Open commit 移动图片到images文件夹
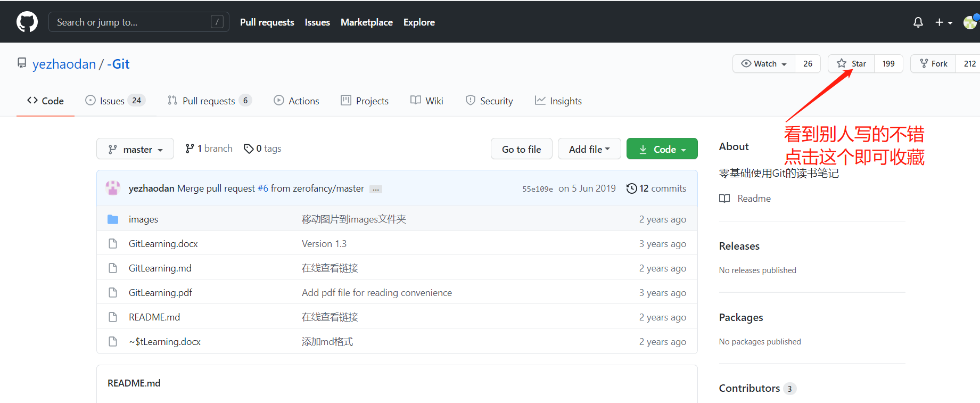The width and height of the screenshot is (980, 403). pyautogui.click(x=354, y=219)
